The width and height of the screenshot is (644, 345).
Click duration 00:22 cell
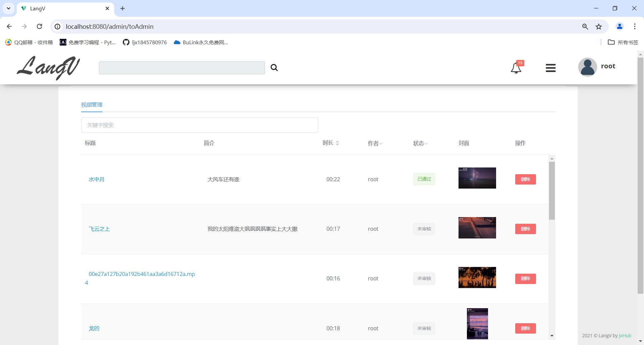(x=333, y=179)
